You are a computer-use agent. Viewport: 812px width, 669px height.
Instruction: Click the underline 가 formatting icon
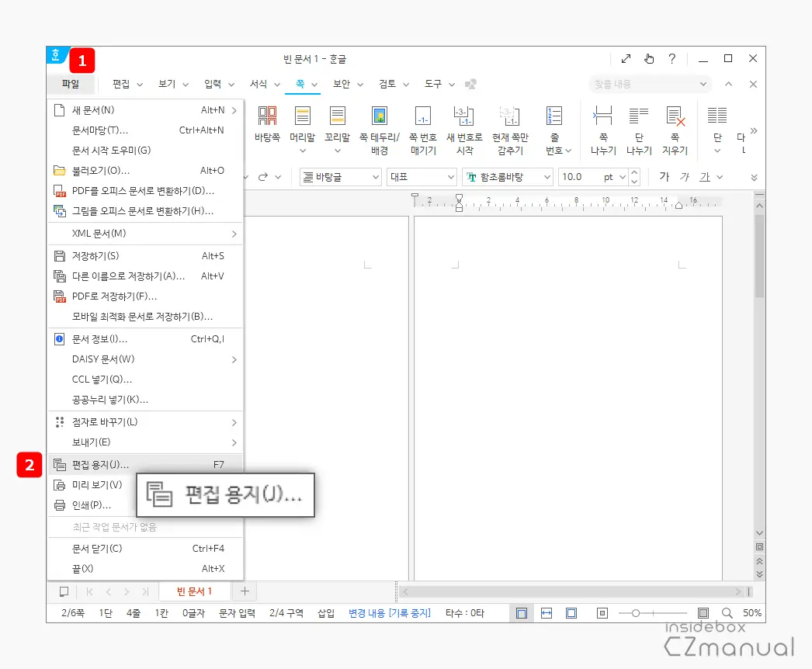705,177
